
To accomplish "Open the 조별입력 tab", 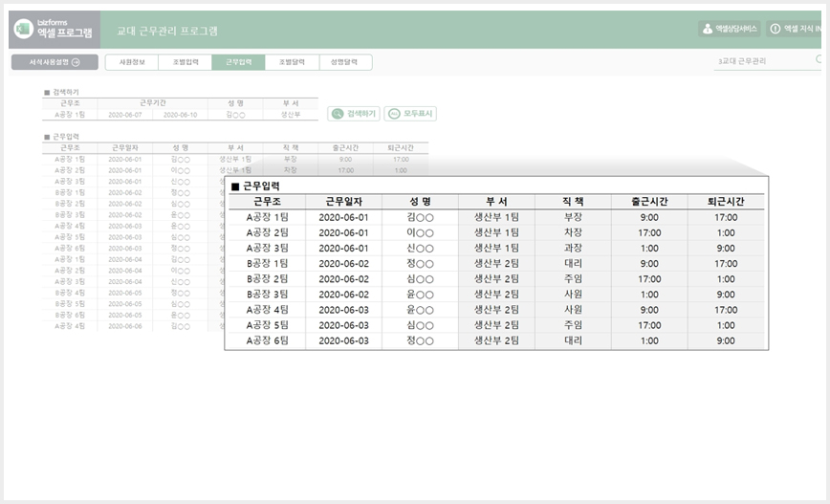I will [x=186, y=62].
